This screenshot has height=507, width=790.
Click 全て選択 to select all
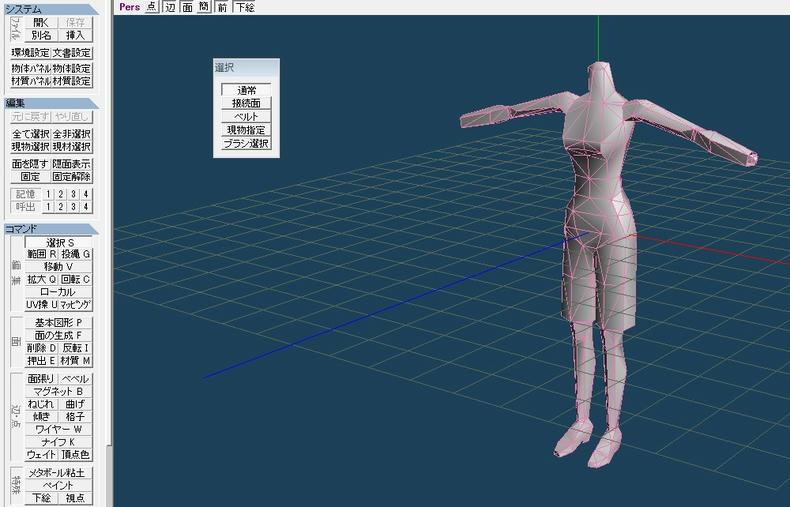(x=31, y=134)
